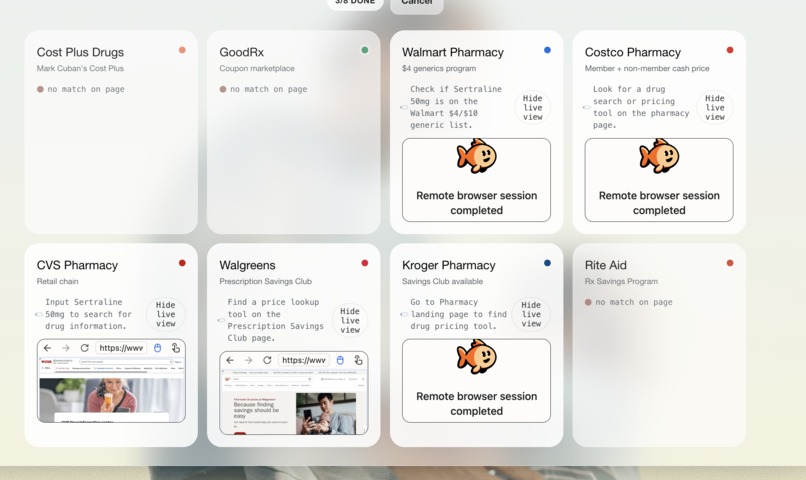Click the red status dot on CVS Pharmacy

(x=182, y=263)
